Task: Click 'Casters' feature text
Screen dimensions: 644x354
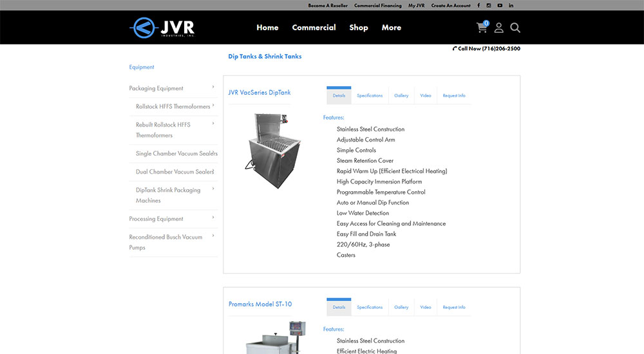Action: 346,255
